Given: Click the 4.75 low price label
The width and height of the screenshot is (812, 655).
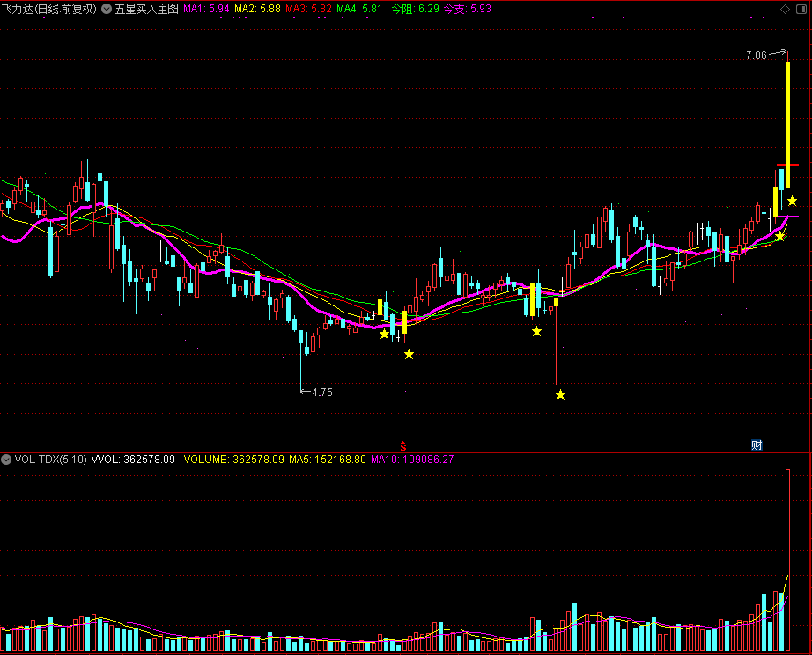Looking at the screenshot, I should 322,393.
